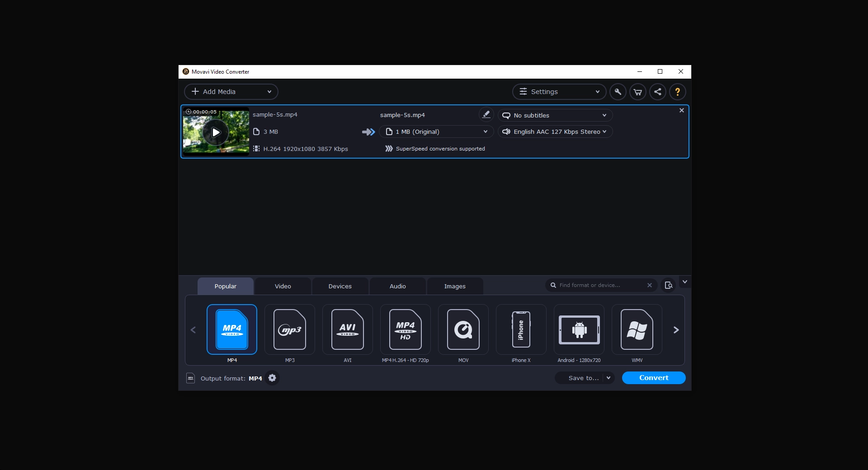Screen dimensions: 868x470
Task: Select the MP3 output format preset
Action: coord(289,330)
